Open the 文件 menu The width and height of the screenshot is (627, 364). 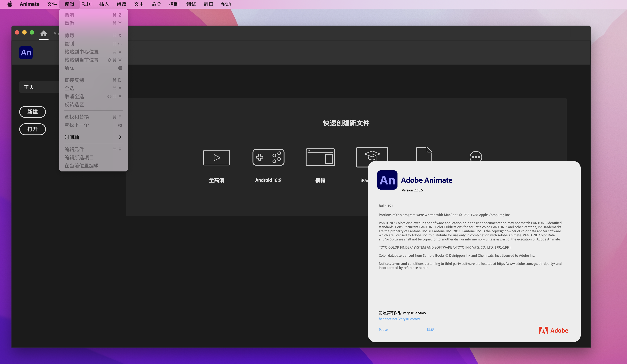[52, 4]
